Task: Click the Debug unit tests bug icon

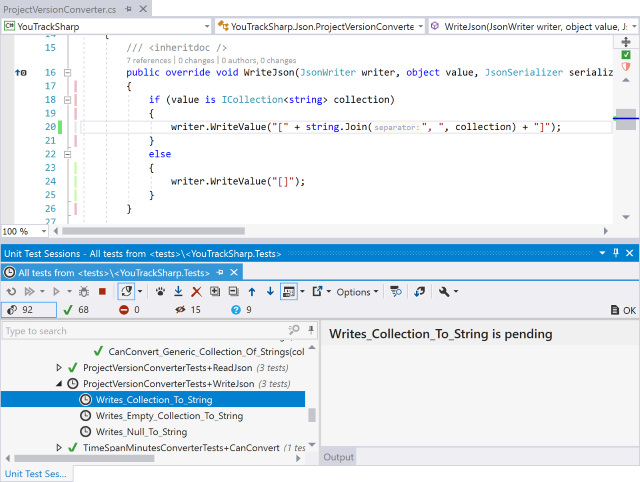Action: (x=82, y=292)
